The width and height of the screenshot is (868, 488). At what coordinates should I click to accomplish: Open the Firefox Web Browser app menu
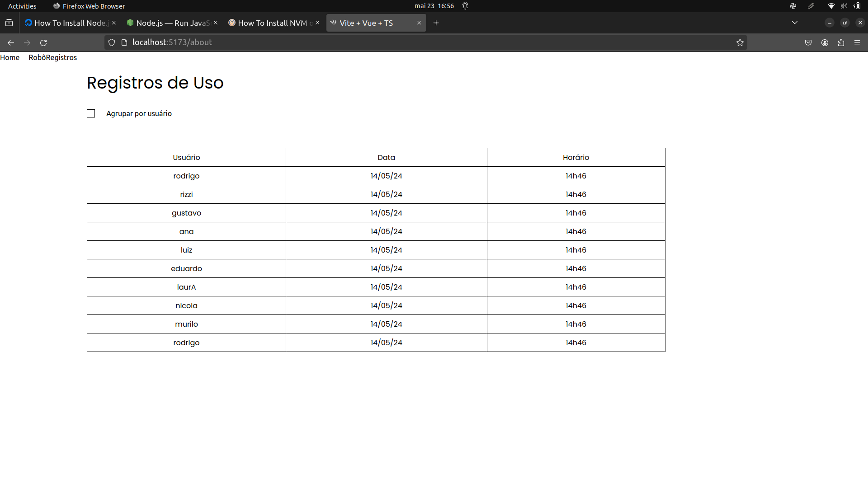click(x=89, y=6)
